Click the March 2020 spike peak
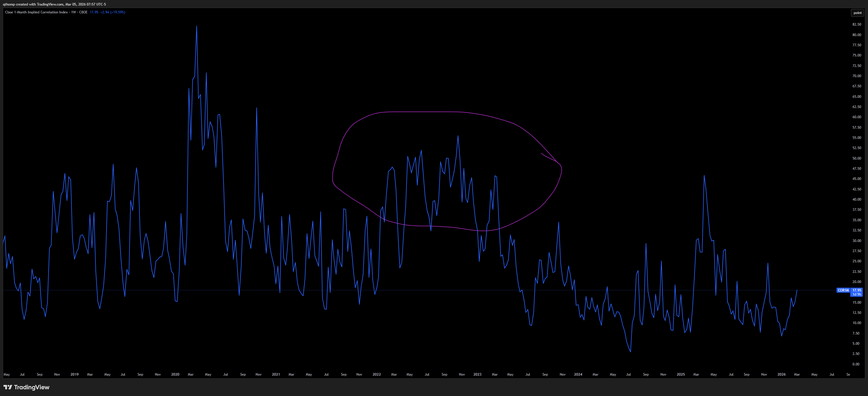Screen dimensions: 868x396 coord(197,27)
